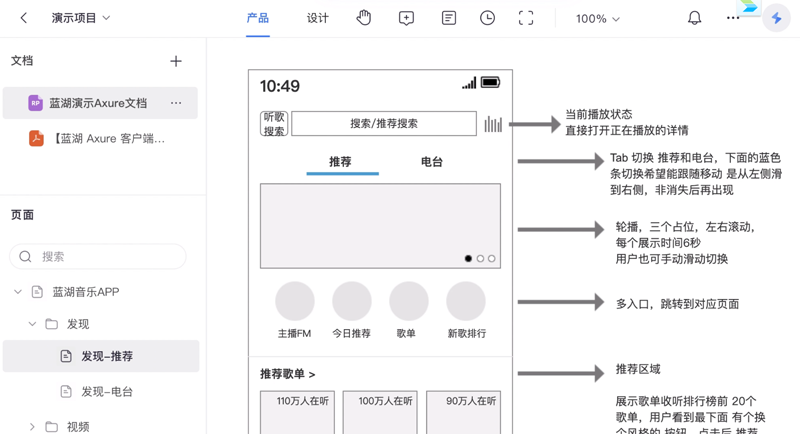Expand the 视频 folder
The height and width of the screenshot is (434, 800).
tap(32, 426)
